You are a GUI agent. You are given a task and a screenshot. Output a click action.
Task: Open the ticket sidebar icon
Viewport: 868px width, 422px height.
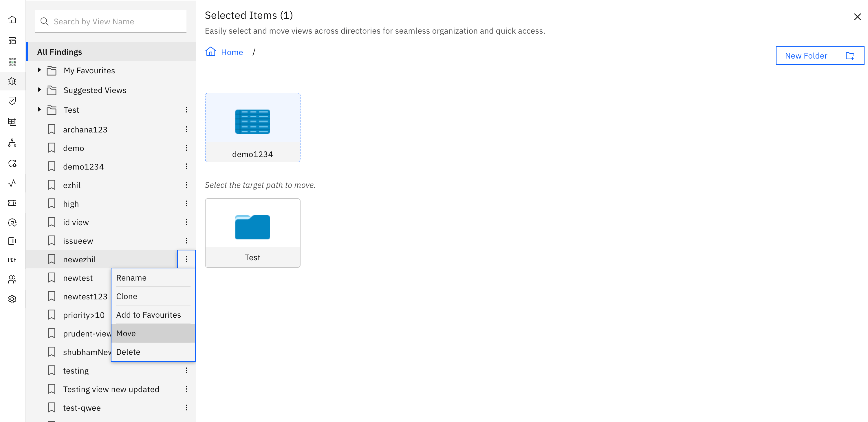coord(12,203)
